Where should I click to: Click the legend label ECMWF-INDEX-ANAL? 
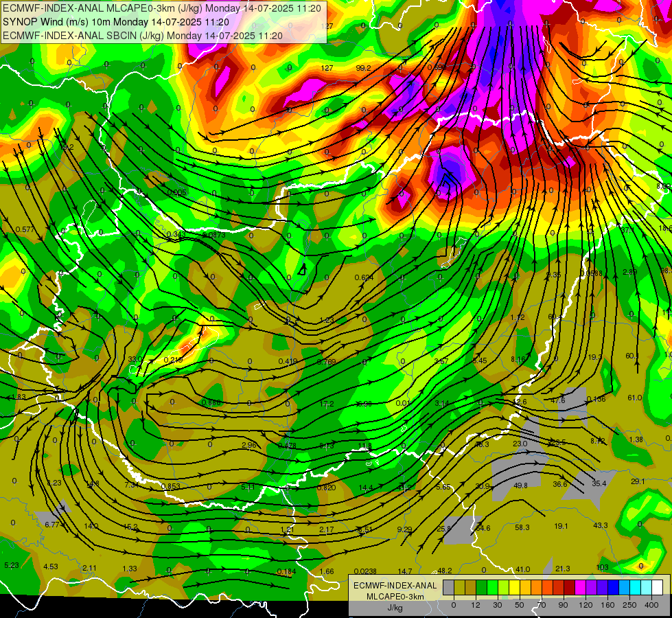click(x=395, y=586)
